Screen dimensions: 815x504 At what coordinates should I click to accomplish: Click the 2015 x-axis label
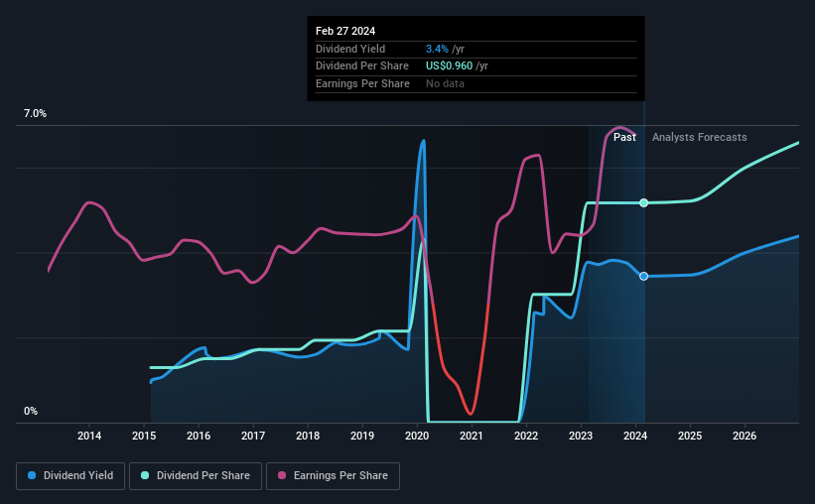click(x=144, y=436)
